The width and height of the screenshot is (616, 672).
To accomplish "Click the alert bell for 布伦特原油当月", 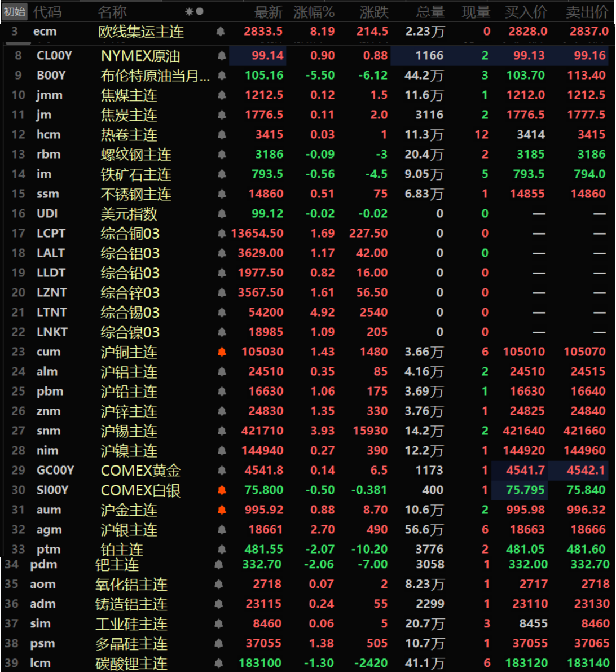I will coord(222,76).
